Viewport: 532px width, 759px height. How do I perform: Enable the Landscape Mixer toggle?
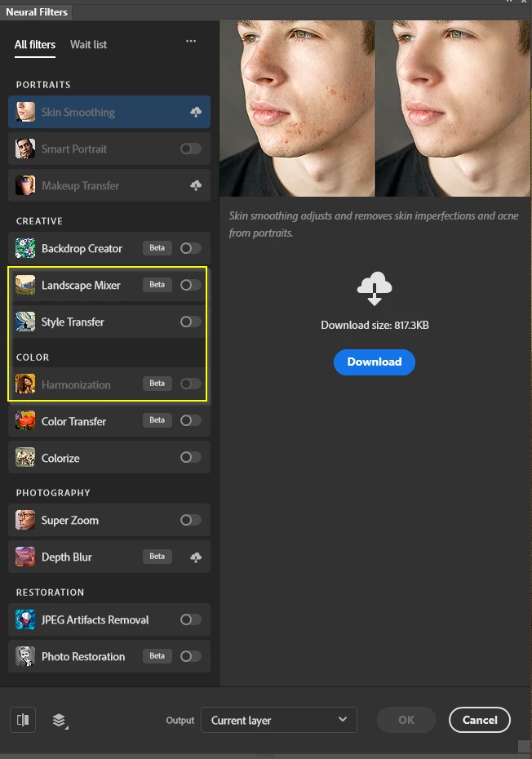(191, 285)
